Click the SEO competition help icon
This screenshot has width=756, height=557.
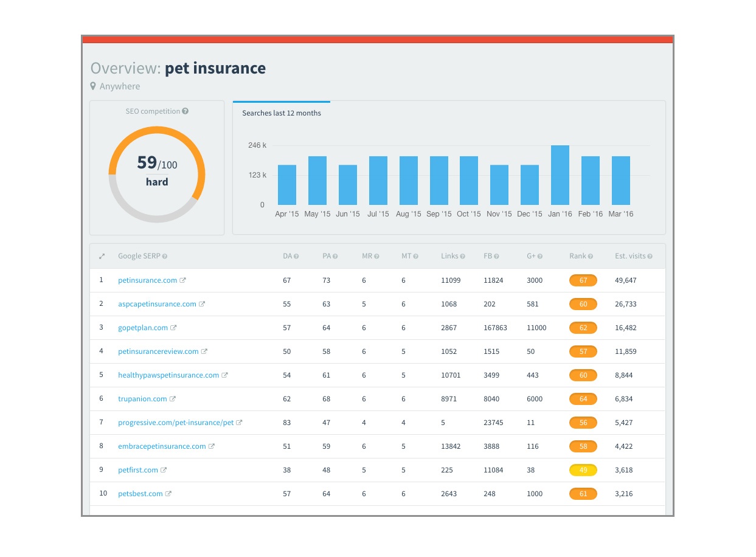(x=186, y=111)
